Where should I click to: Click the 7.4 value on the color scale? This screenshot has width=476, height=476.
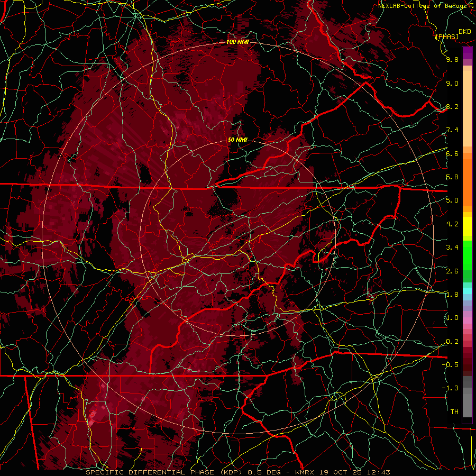452,130
